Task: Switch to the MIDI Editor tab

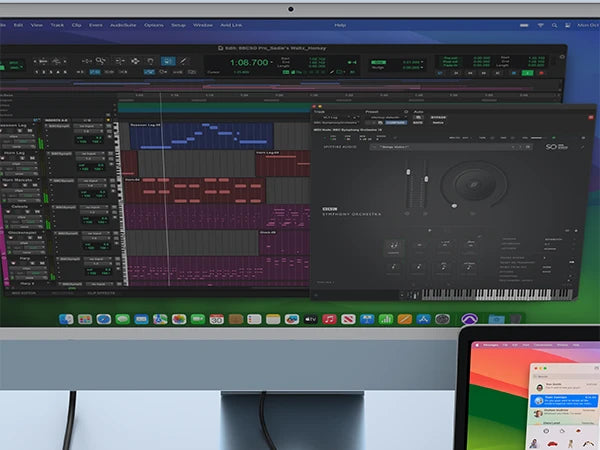Action: [24, 293]
